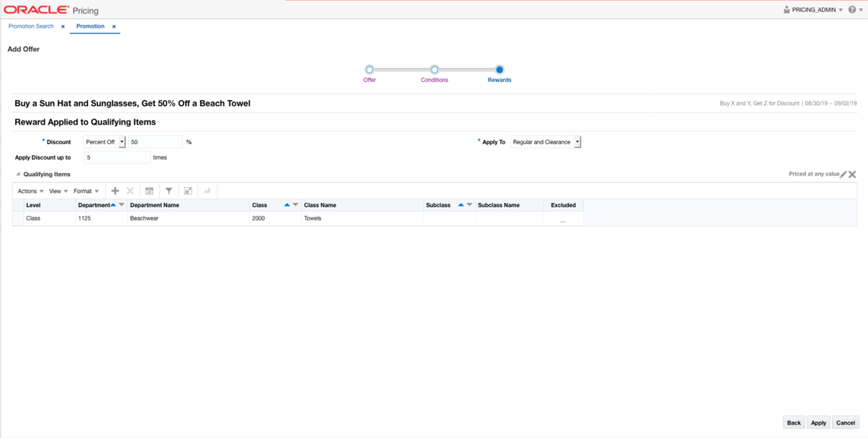Expand the help menu arrow
The width and height of the screenshot is (868, 438).
[861, 10]
